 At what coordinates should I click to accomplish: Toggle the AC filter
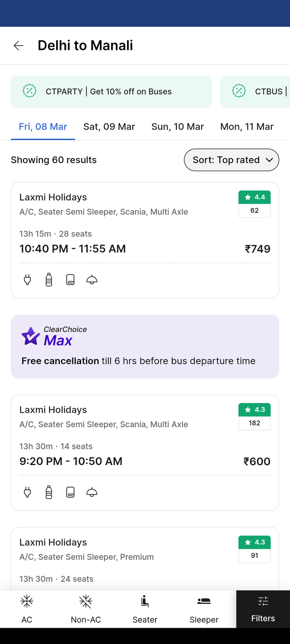(x=27, y=609)
